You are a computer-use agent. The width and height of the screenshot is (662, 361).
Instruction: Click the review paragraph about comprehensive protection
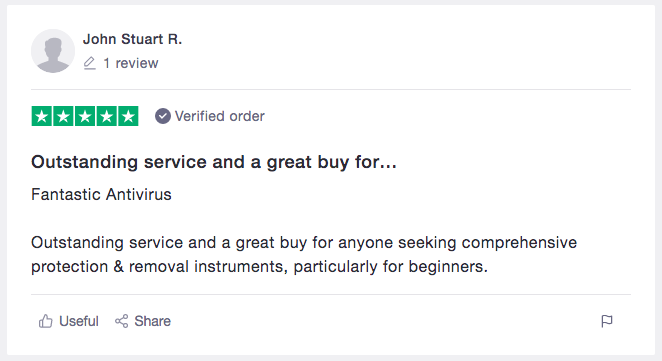point(304,255)
